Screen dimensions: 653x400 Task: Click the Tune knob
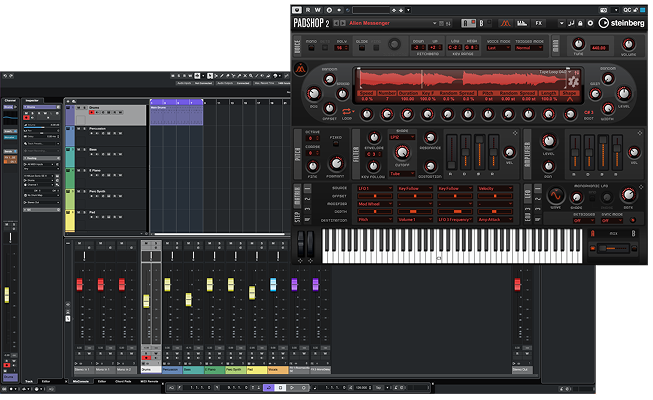[x=578, y=44]
